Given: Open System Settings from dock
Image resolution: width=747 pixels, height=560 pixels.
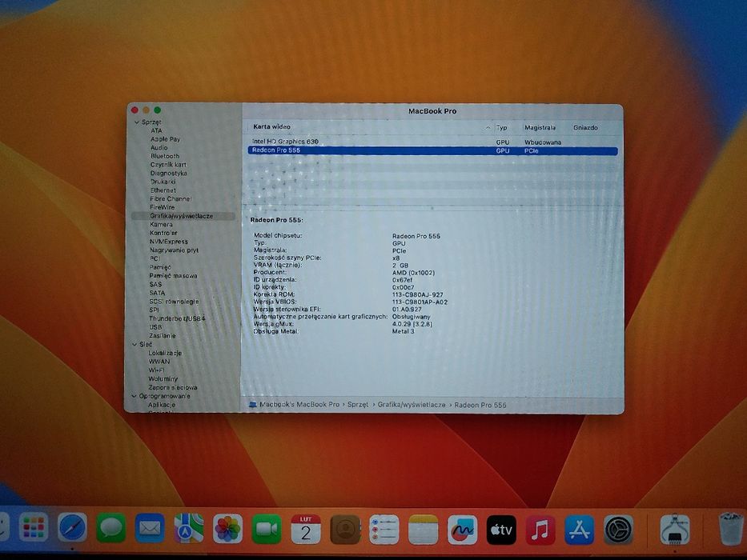Looking at the screenshot, I should [618, 530].
